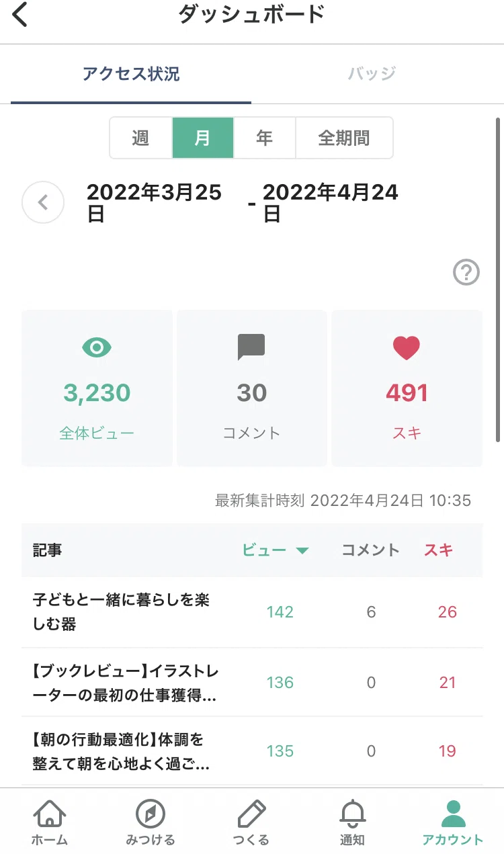The width and height of the screenshot is (504, 854).
Task: Switch to the アクセス状況 tab
Action: (x=131, y=73)
